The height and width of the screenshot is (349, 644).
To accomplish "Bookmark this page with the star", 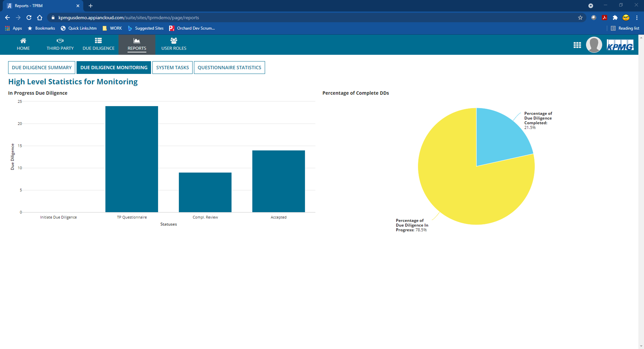I will (580, 17).
